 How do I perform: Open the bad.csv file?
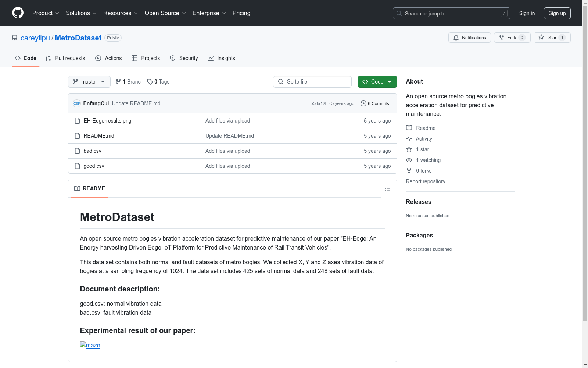tap(92, 151)
